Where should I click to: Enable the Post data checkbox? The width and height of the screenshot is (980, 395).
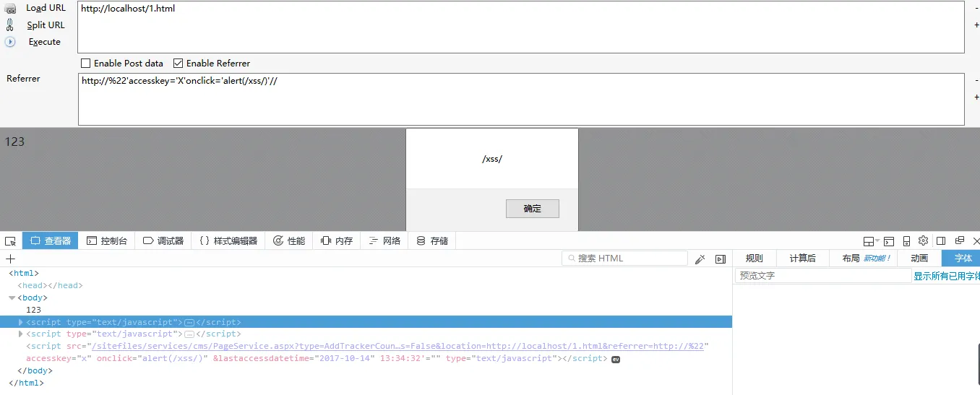click(x=86, y=64)
